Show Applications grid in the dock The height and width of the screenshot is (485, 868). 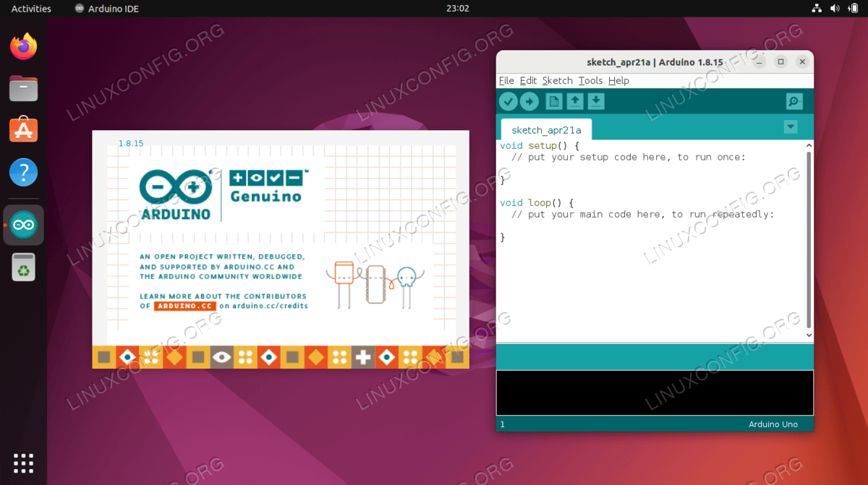tap(23, 463)
